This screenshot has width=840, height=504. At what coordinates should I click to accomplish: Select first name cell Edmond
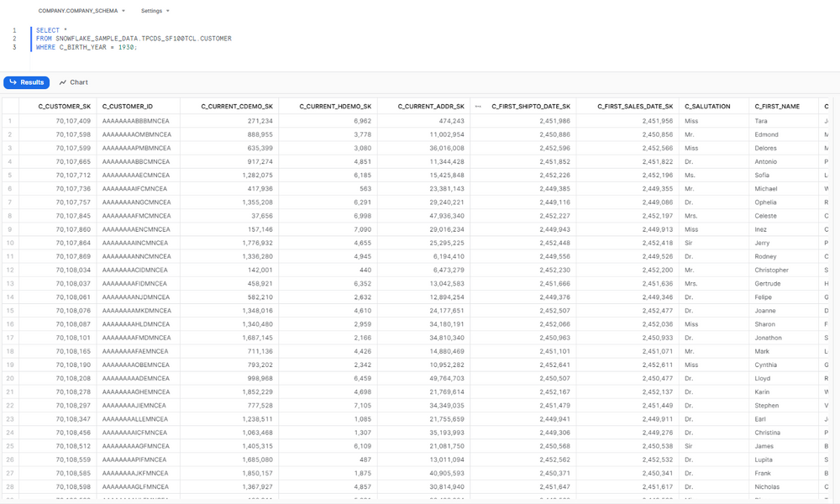(x=767, y=134)
